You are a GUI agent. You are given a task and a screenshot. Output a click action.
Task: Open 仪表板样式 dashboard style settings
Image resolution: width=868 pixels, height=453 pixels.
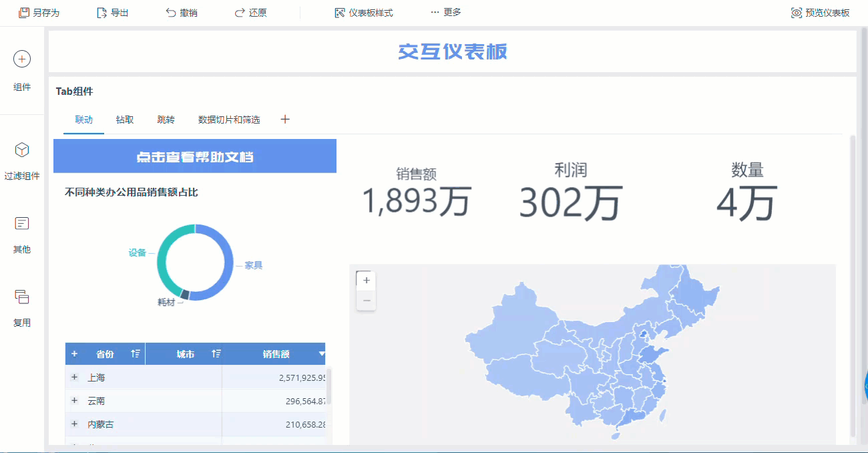(x=364, y=13)
